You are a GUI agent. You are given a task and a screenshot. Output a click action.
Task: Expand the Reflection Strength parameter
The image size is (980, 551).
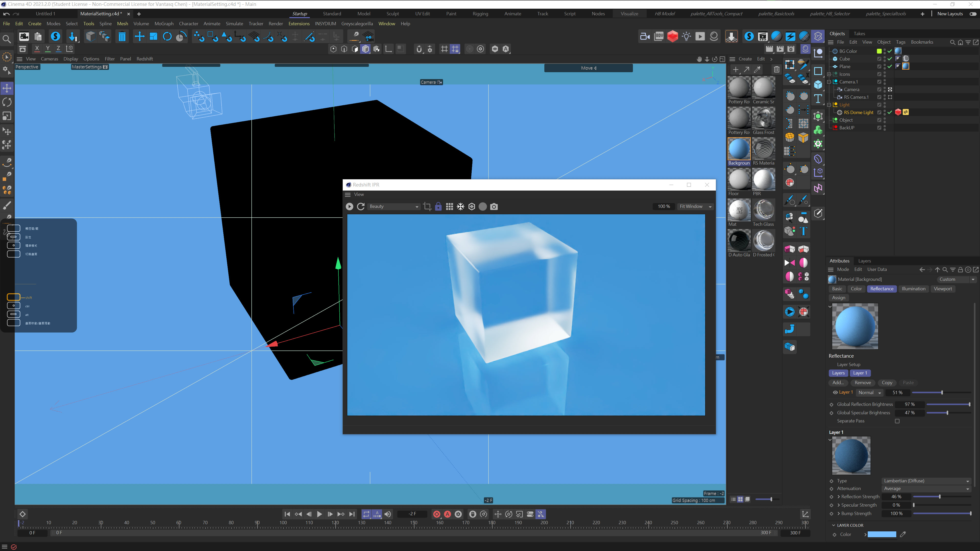click(x=838, y=497)
